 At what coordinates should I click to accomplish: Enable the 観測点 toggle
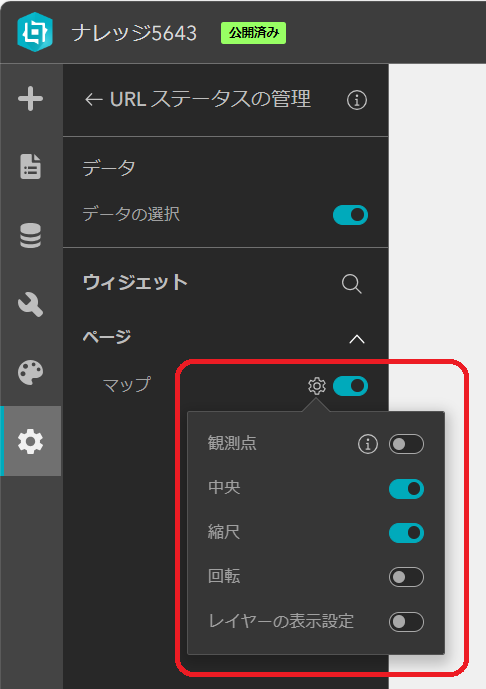tap(406, 444)
